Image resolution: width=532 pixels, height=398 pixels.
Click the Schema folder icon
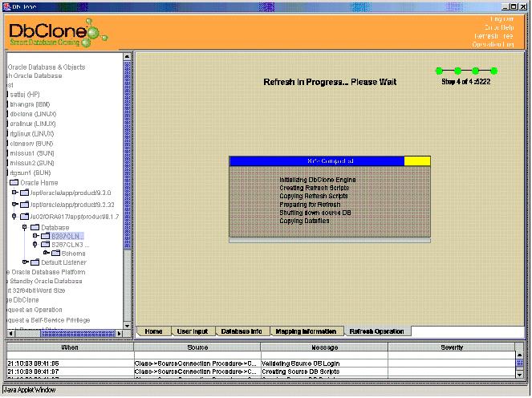(55, 253)
